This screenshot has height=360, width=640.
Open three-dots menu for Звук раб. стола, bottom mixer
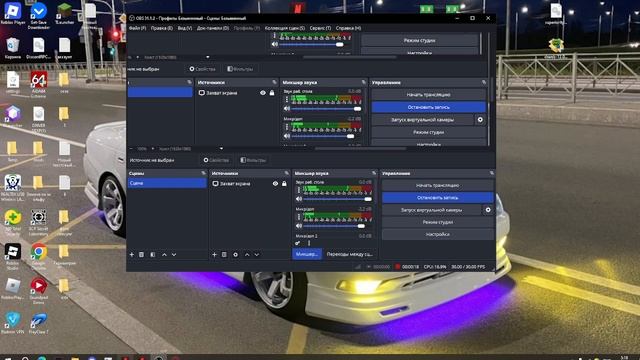pyautogui.click(x=298, y=190)
